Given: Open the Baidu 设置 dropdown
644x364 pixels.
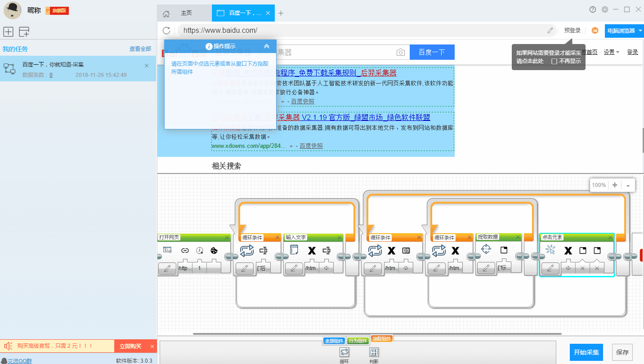Looking at the screenshot, I should click(x=611, y=52).
